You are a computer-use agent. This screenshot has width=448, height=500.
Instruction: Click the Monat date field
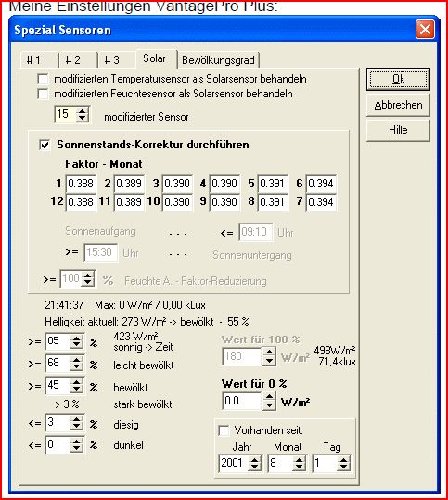click(281, 464)
